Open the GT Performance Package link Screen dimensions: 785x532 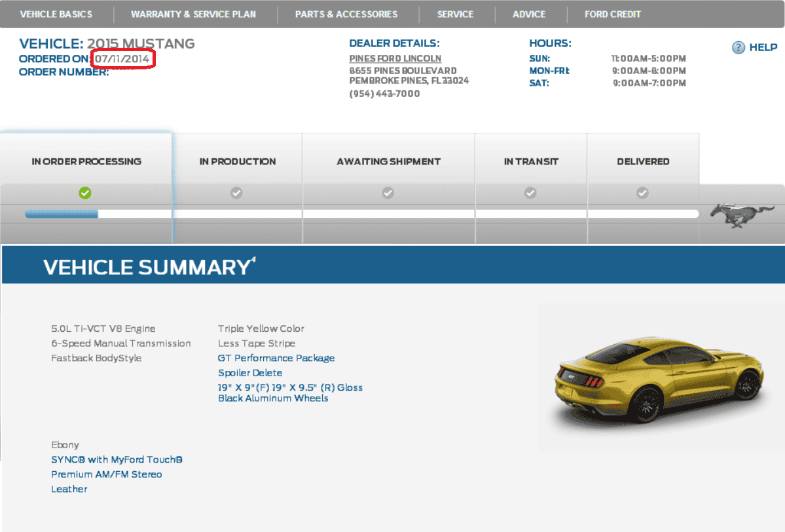click(276, 359)
